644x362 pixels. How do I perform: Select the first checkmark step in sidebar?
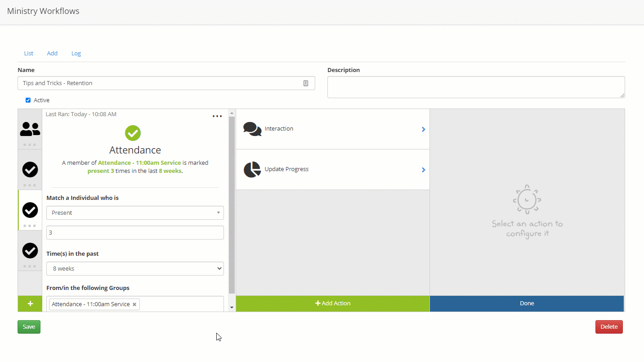point(30,170)
